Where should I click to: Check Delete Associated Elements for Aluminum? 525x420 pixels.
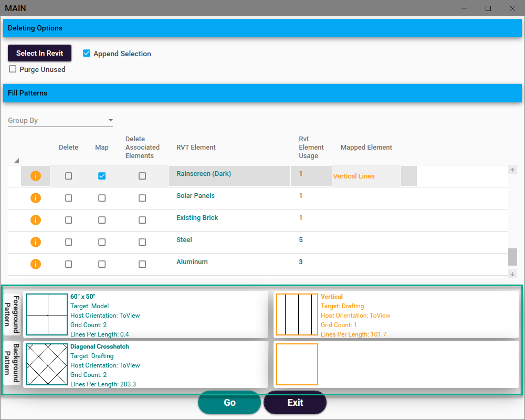pyautogui.click(x=142, y=264)
